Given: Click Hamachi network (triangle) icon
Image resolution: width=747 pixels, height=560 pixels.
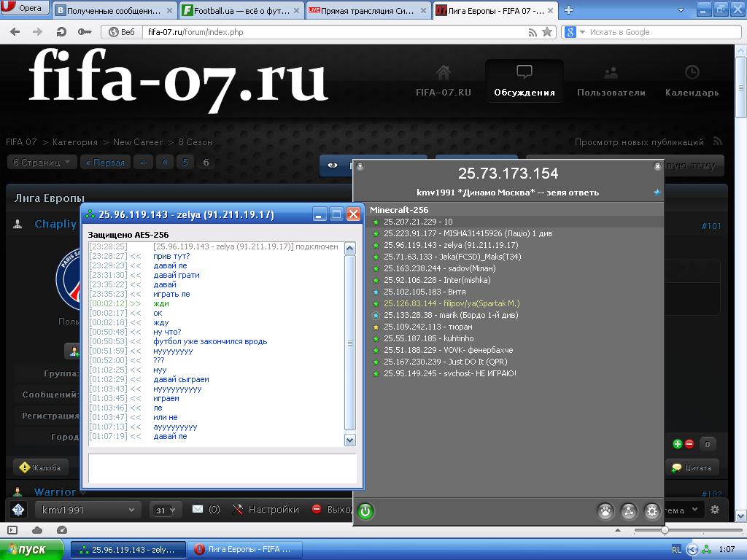Looking at the screenshot, I should point(629,511).
